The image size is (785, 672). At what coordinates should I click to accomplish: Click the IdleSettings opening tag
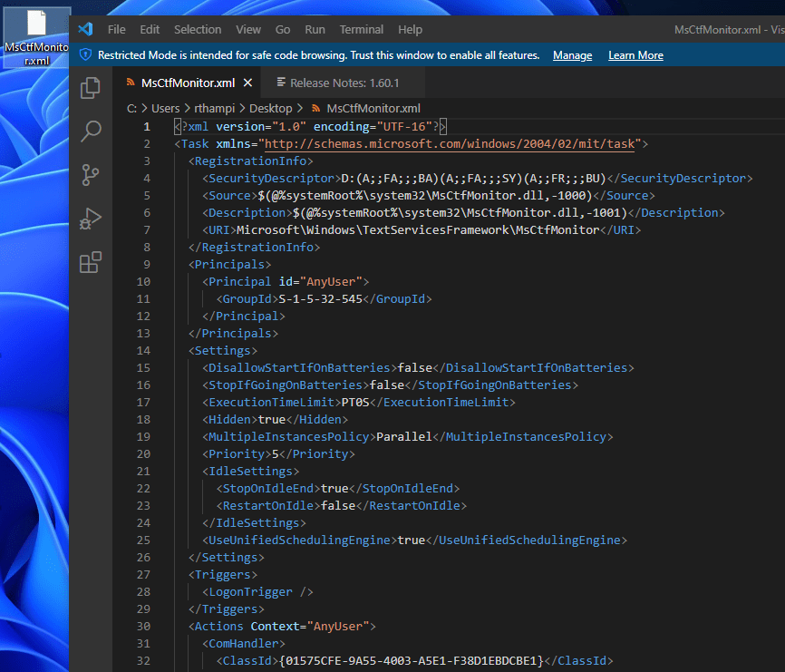251,472
